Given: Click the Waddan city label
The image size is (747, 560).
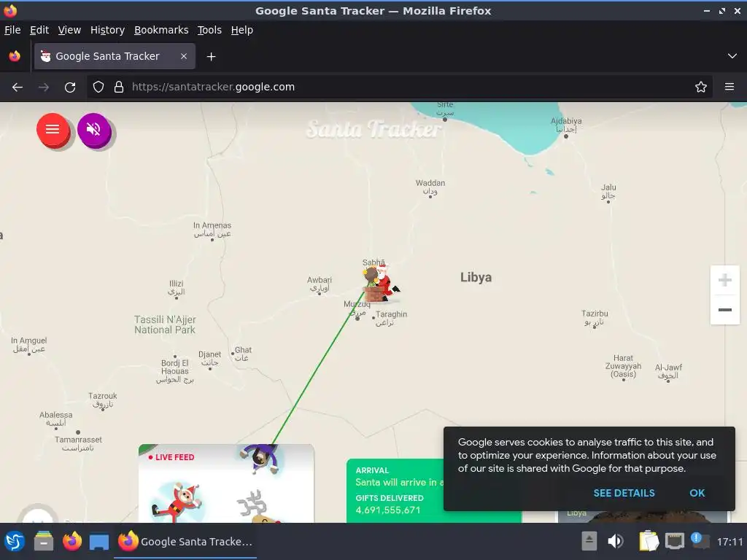Looking at the screenshot, I should [430, 187].
